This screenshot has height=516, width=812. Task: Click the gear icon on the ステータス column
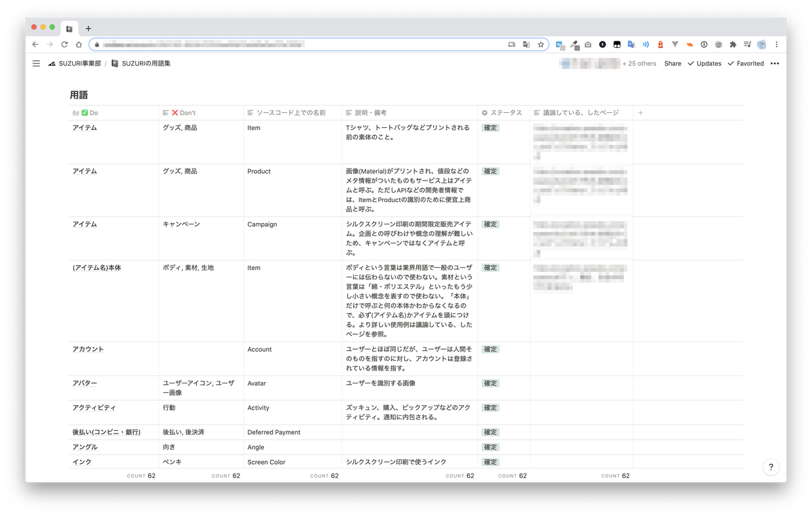tap(484, 112)
